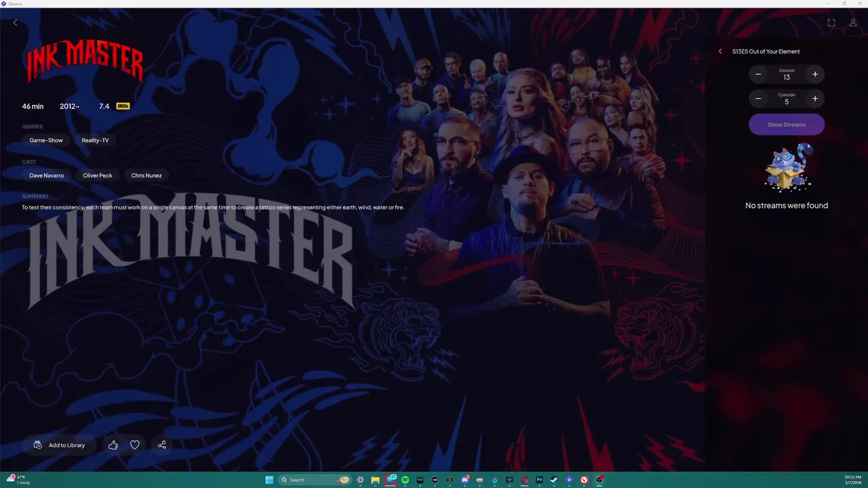Viewport: 868px width, 488px height.
Task: Like the show with thumbs up
Action: 113,445
